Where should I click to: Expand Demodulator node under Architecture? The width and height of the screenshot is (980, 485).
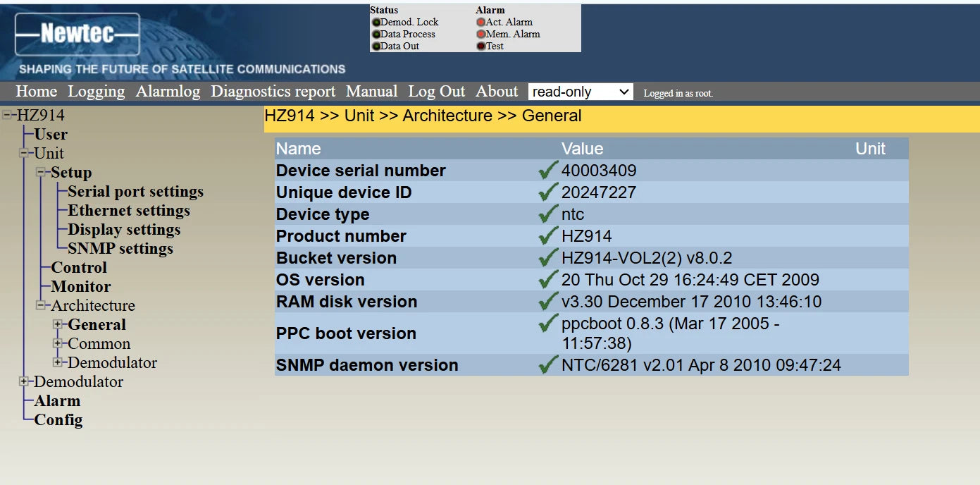58,362
